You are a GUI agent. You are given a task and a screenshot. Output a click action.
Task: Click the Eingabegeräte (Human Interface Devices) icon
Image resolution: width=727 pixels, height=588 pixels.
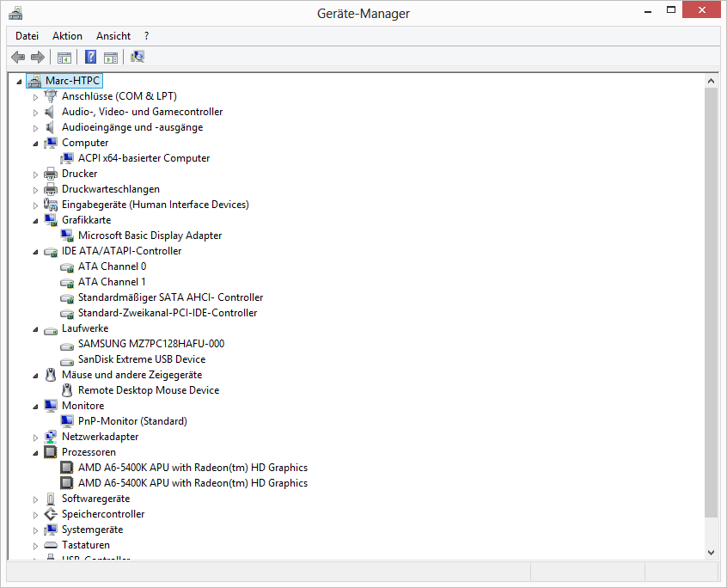[51, 205]
